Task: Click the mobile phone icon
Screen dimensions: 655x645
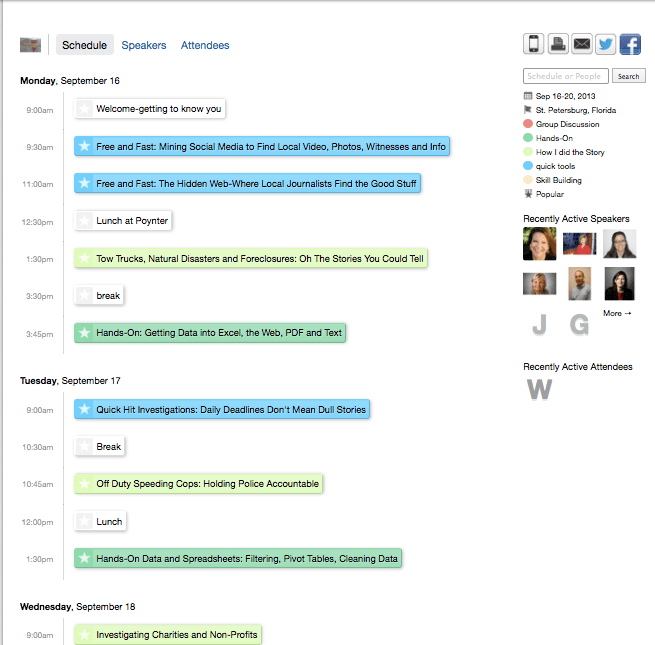Action: tap(534, 44)
